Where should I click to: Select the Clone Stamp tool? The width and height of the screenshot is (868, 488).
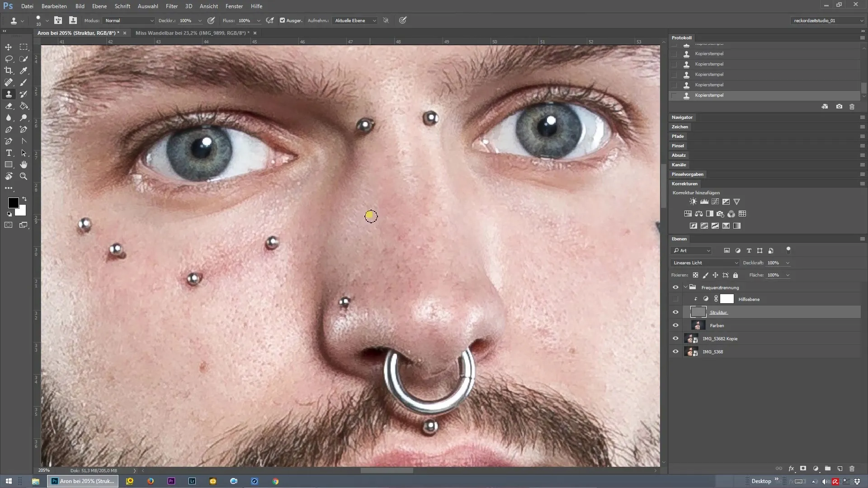9,94
